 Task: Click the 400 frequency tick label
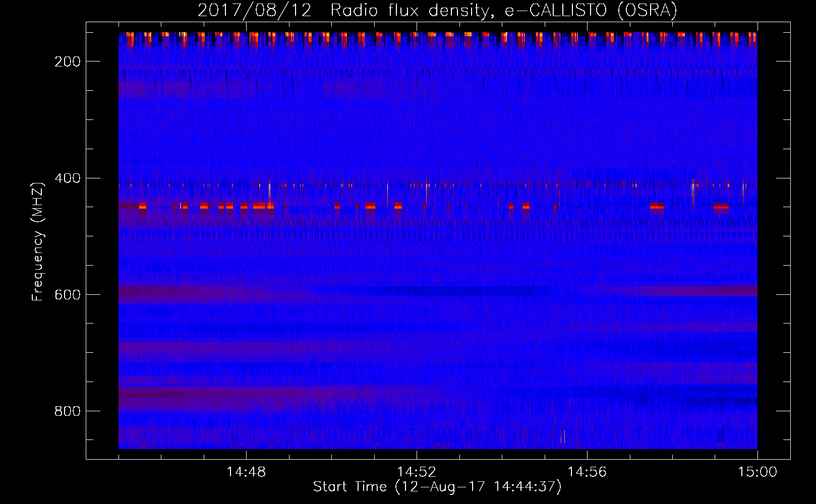(x=68, y=178)
